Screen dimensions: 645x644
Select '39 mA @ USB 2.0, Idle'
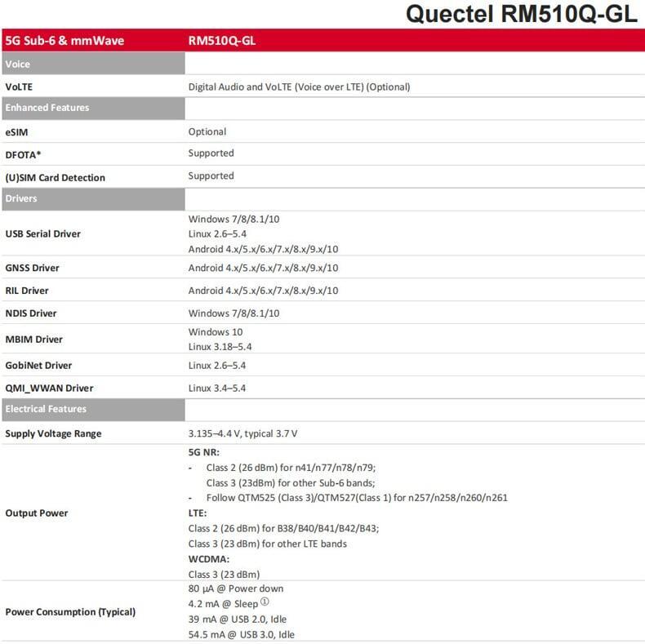[x=238, y=620]
